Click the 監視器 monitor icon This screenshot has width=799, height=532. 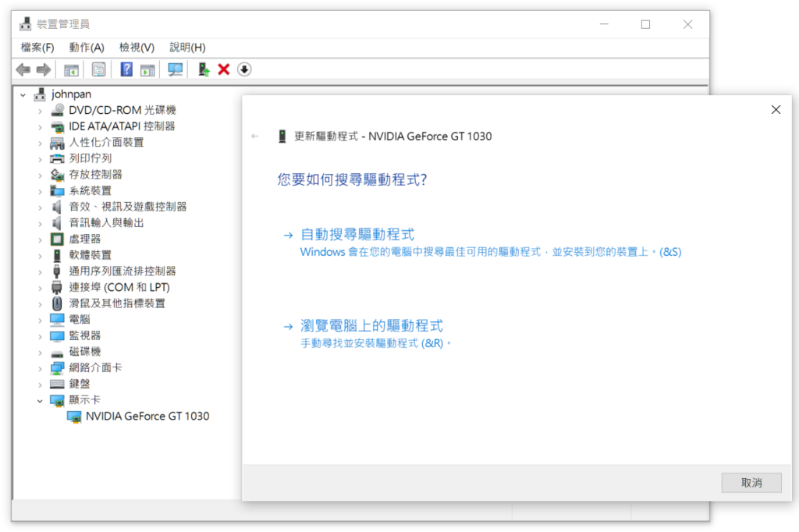pyautogui.click(x=57, y=335)
